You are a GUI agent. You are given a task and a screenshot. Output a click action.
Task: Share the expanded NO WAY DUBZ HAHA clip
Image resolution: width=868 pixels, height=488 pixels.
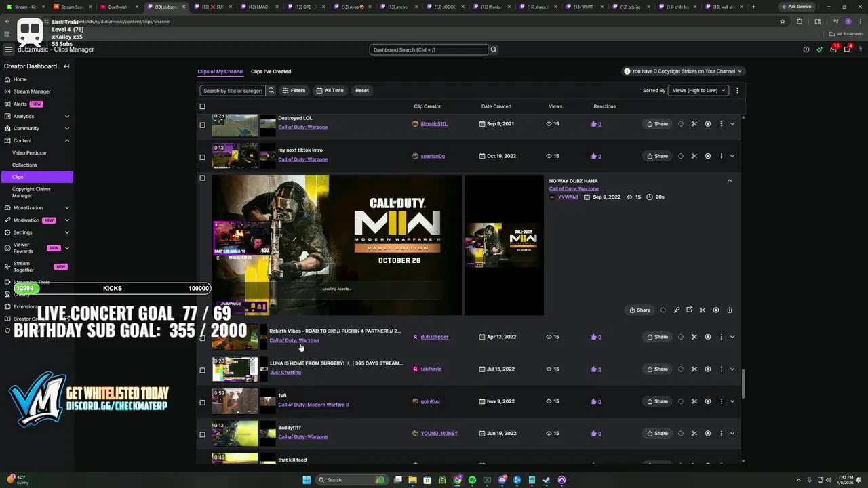[639, 310]
